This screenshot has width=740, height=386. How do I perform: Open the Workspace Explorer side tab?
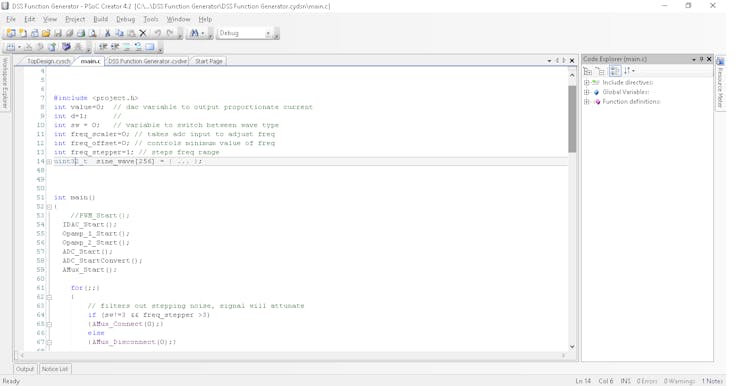click(5, 83)
